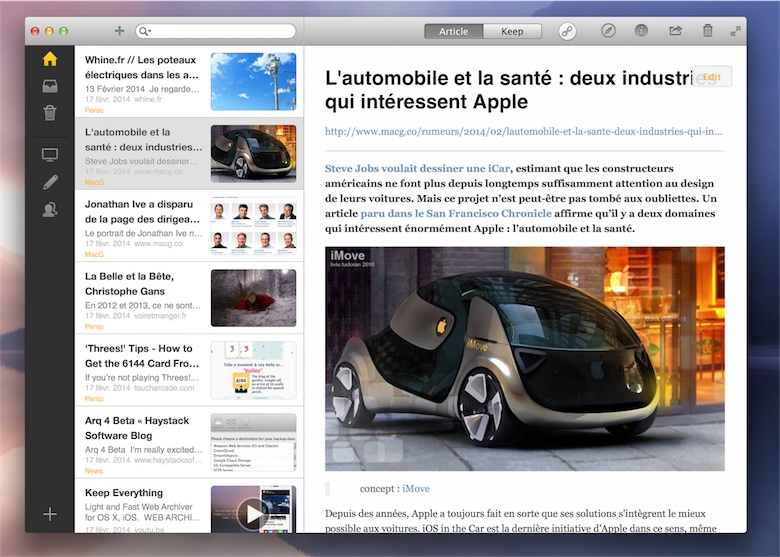Click the Edit button on article

712,77
